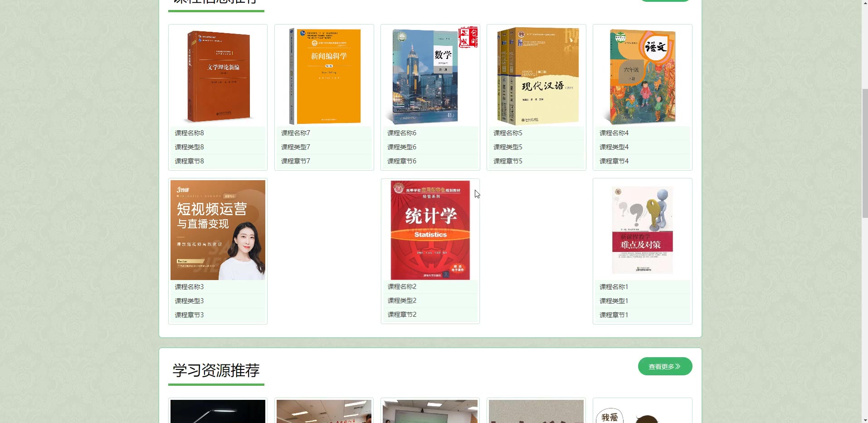The height and width of the screenshot is (423, 868).
Task: Click the text 课程类型1
Action: 614,301
